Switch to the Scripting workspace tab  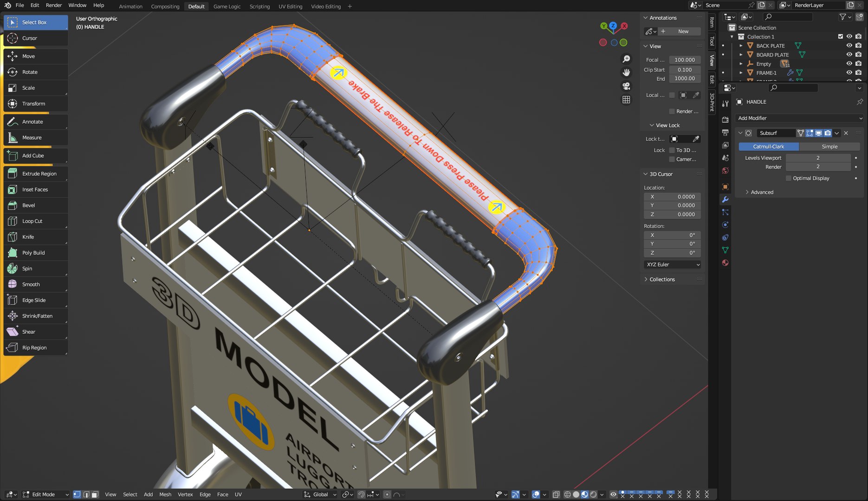[259, 6]
